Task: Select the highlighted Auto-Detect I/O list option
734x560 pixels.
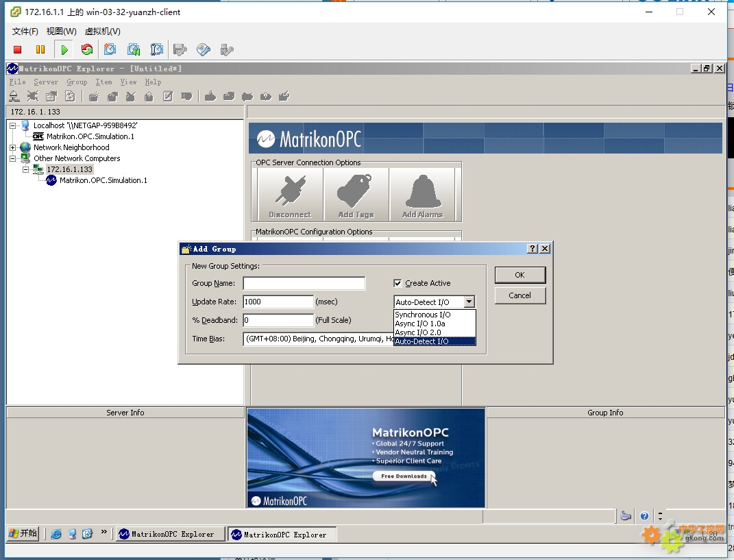Action: tap(435, 341)
